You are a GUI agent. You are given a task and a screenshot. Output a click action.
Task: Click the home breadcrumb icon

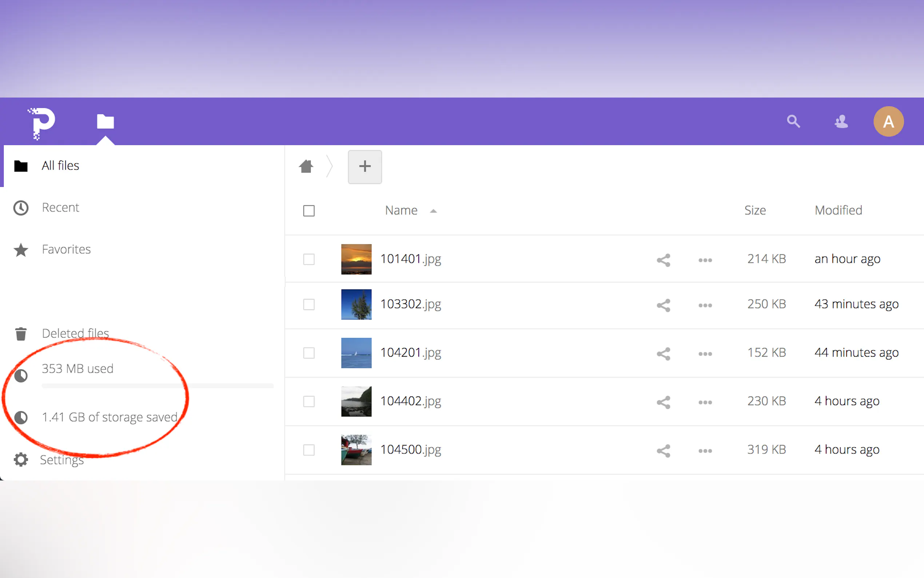tap(306, 166)
